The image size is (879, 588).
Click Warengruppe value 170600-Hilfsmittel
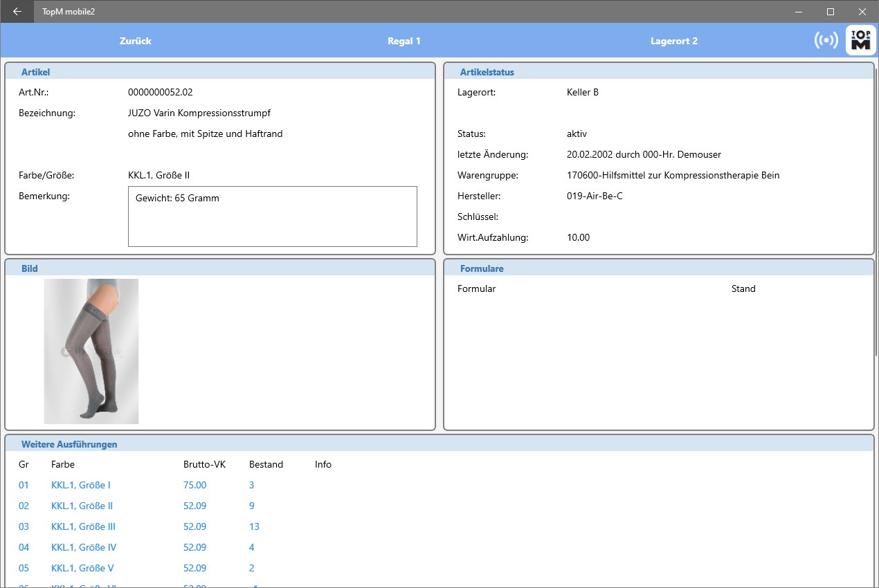tap(673, 175)
